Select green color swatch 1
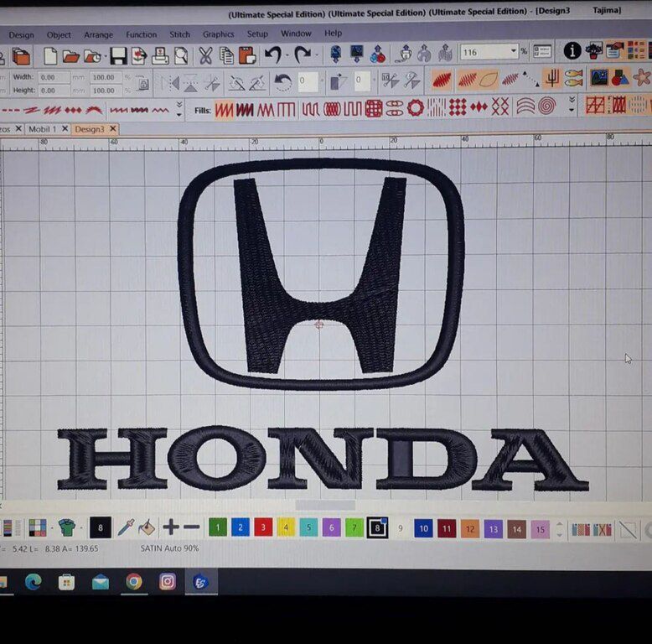The width and height of the screenshot is (652, 644). pos(217,527)
